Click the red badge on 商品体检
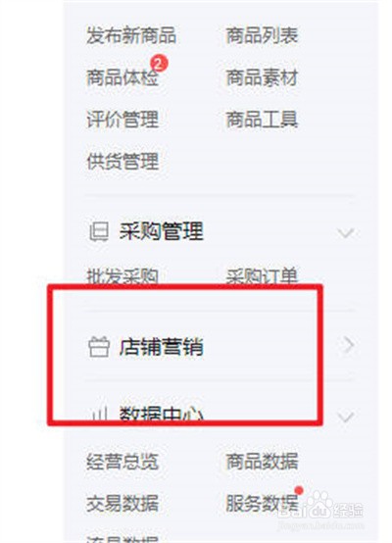This screenshot has height=543, width=392. point(159,64)
